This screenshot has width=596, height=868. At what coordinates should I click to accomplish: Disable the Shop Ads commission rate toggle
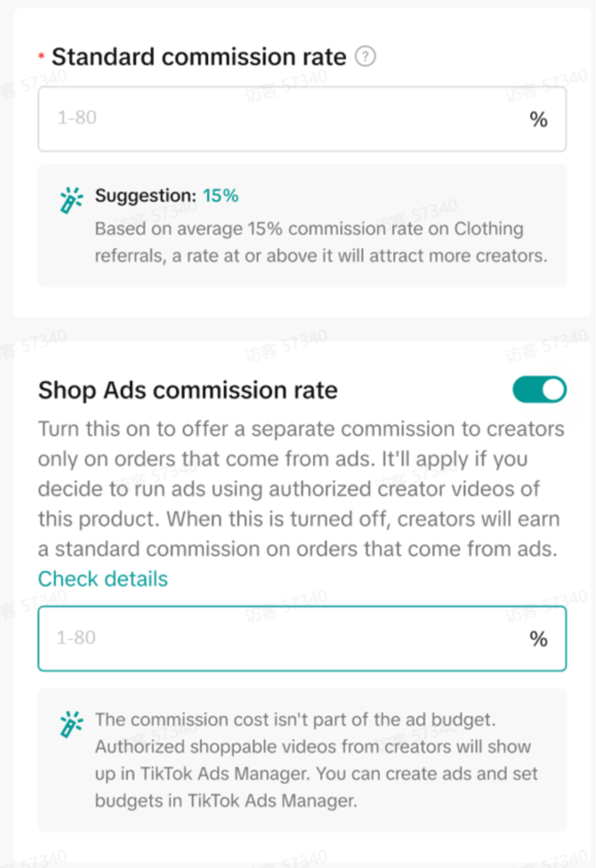pos(539,390)
